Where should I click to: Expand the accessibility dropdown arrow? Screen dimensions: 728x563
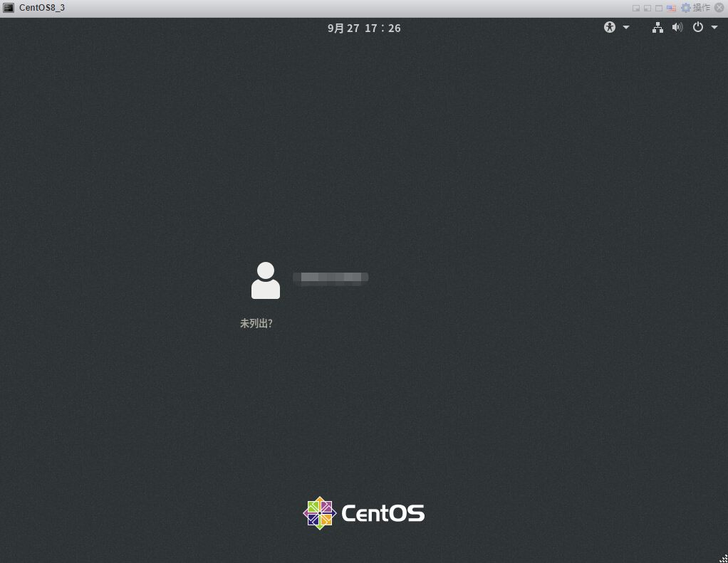tap(626, 27)
